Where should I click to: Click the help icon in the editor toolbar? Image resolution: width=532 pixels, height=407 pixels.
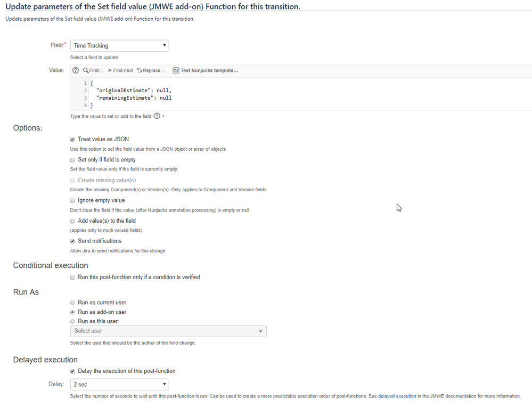(76, 70)
